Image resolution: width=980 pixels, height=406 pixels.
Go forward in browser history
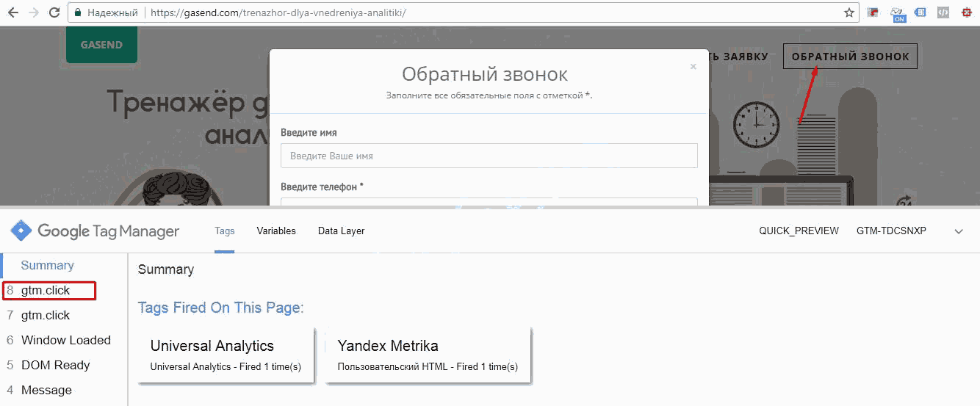pyautogui.click(x=34, y=12)
